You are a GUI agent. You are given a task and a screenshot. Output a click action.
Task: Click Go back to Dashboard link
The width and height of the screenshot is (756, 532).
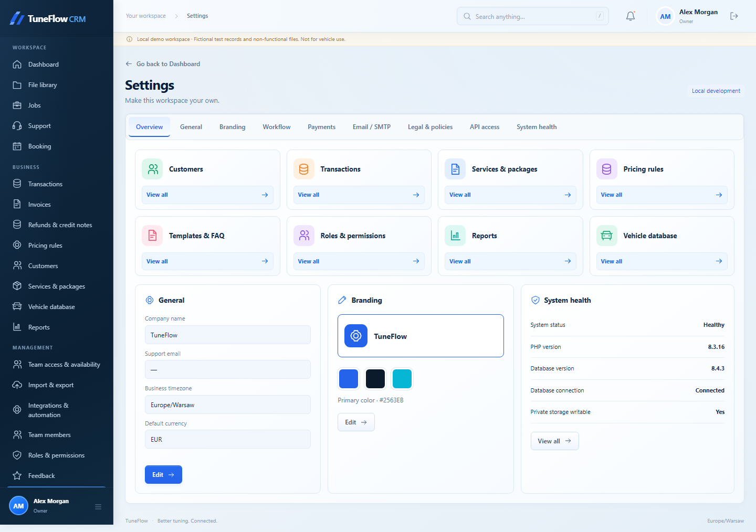point(163,64)
